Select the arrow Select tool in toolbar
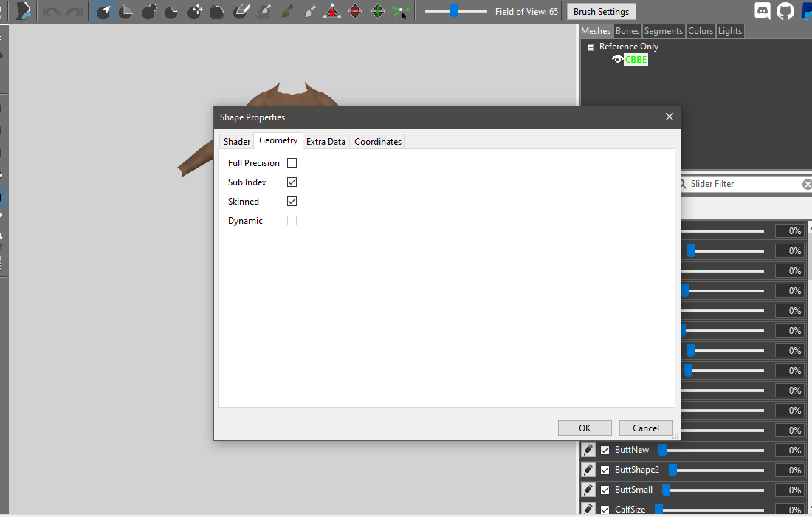This screenshot has width=812, height=517. click(103, 11)
